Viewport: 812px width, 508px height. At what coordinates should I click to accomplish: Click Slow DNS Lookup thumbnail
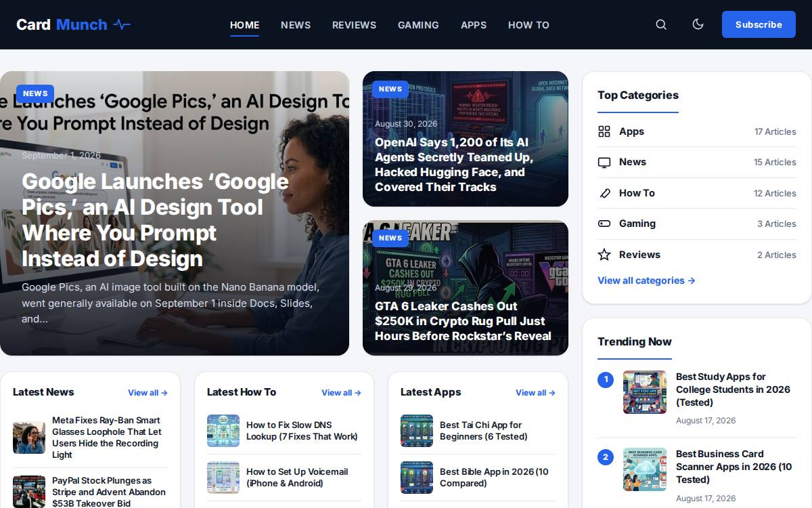pos(223,431)
